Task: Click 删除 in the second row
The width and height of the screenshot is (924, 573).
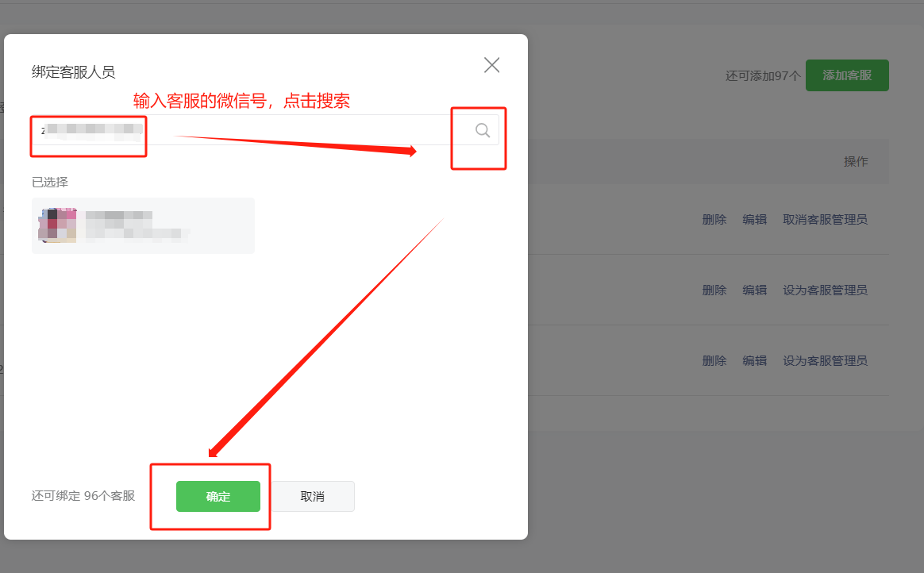Action: click(714, 290)
